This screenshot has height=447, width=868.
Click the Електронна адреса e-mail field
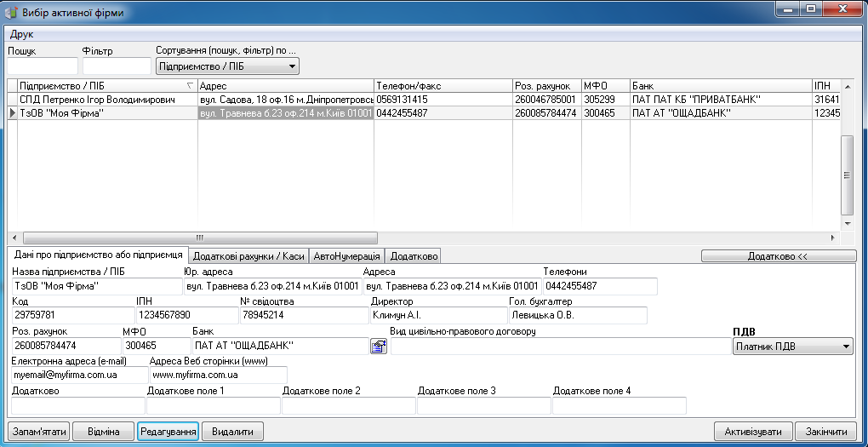tap(78, 375)
